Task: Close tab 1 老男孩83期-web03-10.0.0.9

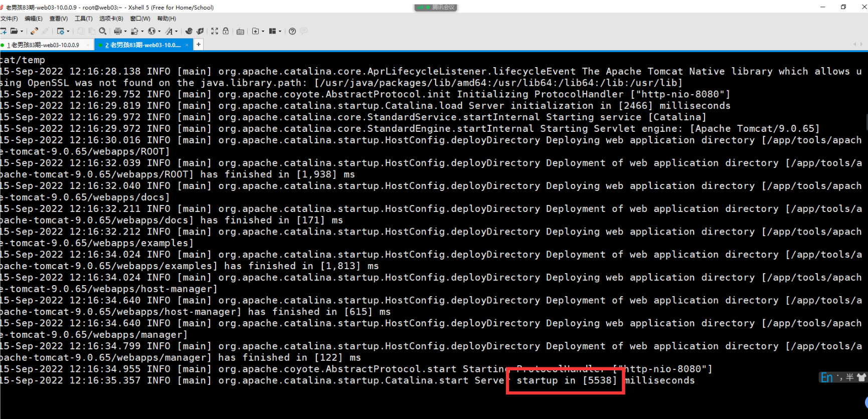Action: [x=88, y=45]
